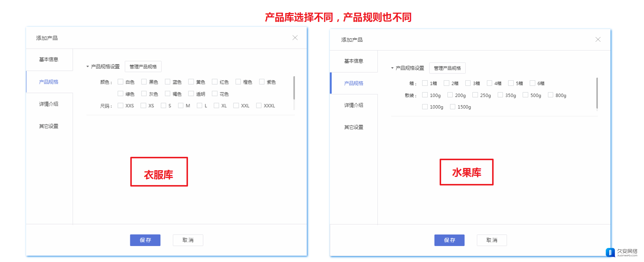Viewport: 644px width, 262px height.
Task: Click 管理产品规格 button in the fruit dialog
Action: [447, 68]
